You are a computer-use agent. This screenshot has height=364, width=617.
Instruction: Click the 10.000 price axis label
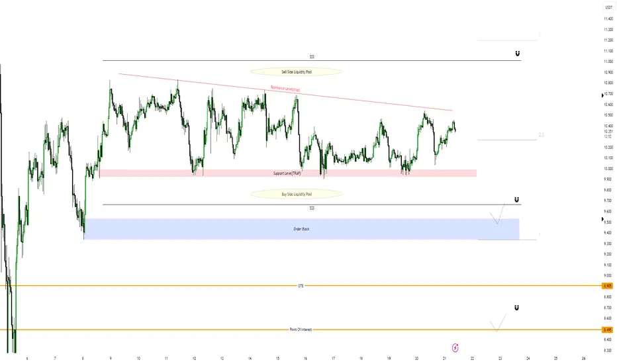(x=608, y=168)
